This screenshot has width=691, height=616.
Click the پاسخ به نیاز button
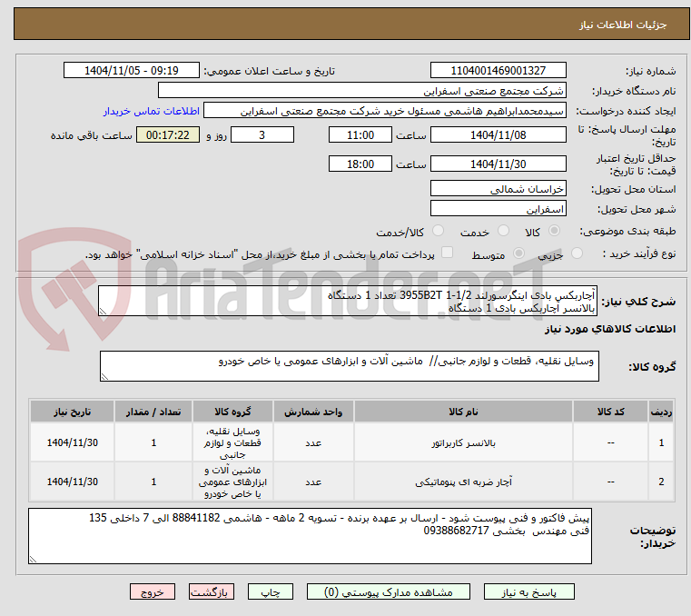point(528,592)
